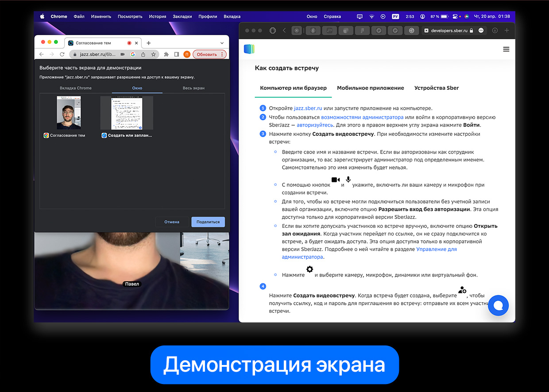549x392 pixels.
Task: Open the Закладки menu
Action: click(182, 16)
